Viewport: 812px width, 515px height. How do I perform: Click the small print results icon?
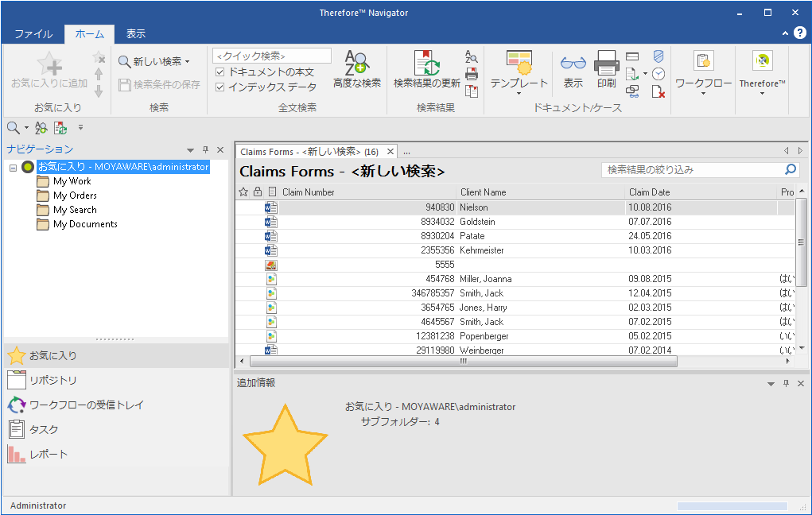tap(472, 74)
